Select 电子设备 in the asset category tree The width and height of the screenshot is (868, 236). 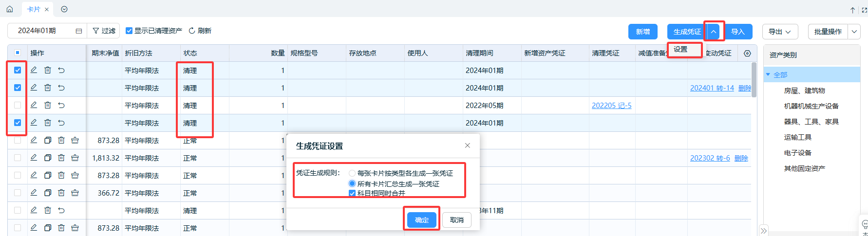point(797,153)
